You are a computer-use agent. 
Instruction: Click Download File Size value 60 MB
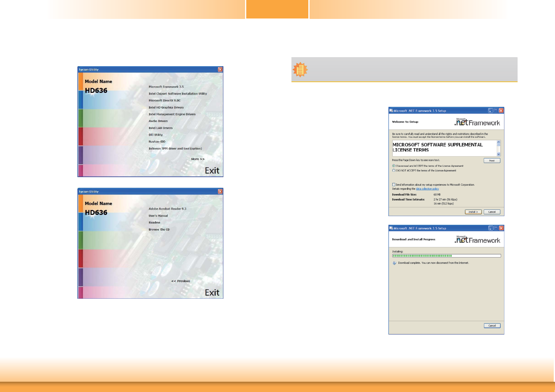pos(437,195)
